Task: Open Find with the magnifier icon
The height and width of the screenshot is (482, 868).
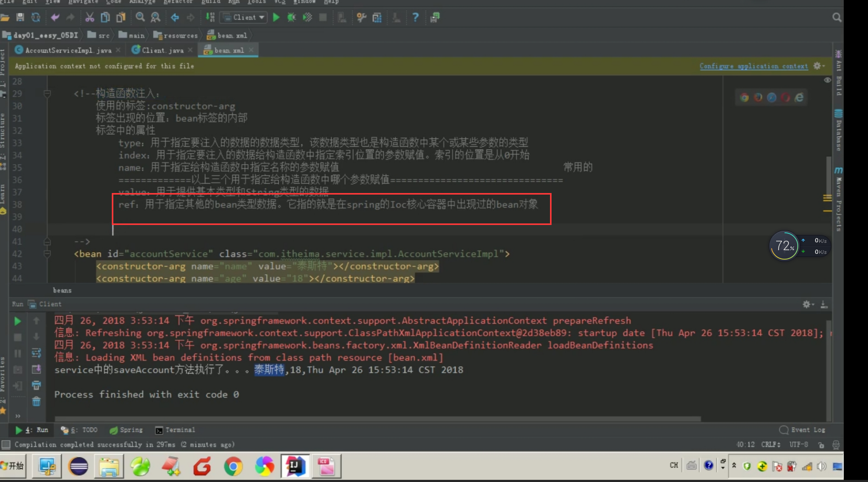Action: [140, 17]
